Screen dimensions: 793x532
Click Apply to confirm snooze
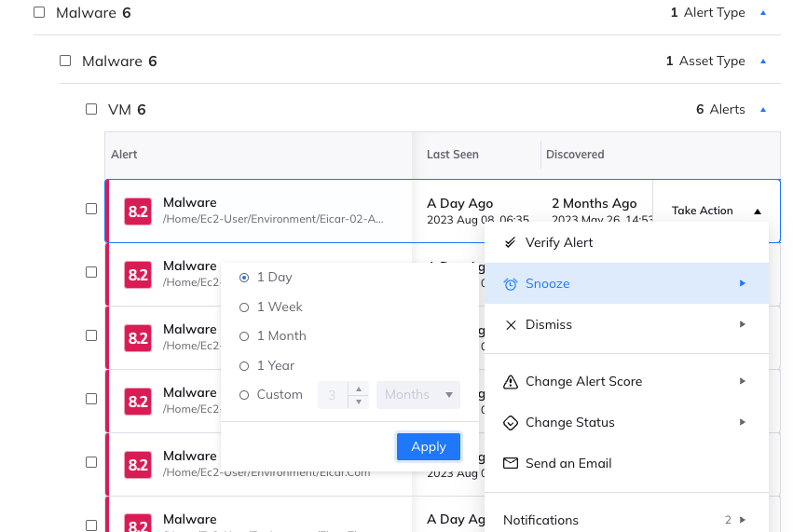click(x=428, y=447)
